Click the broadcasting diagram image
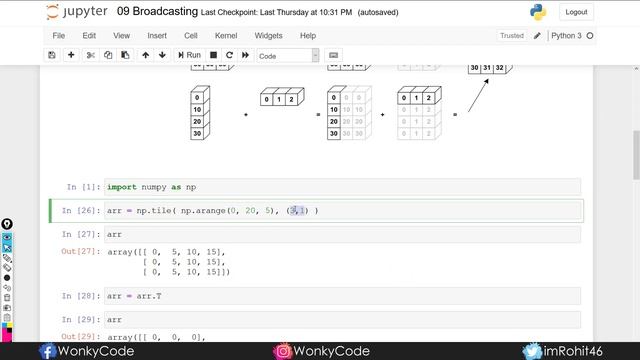 (x=351, y=103)
